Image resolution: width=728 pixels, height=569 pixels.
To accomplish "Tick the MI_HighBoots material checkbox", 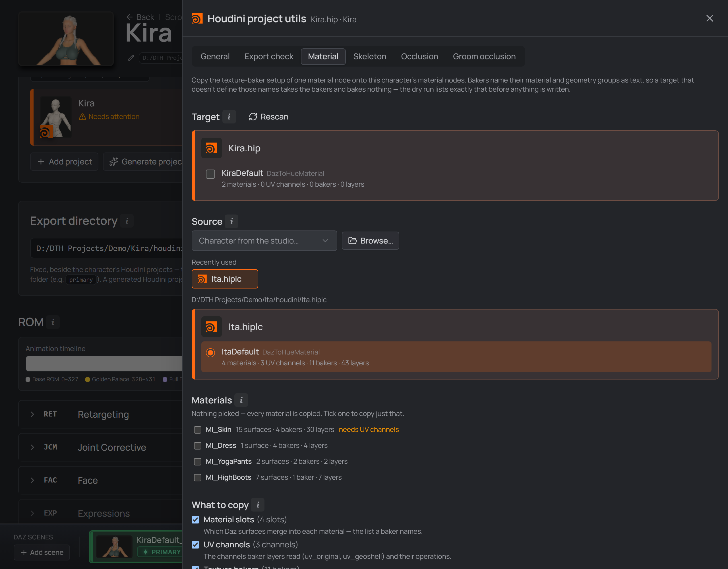I will tap(198, 477).
